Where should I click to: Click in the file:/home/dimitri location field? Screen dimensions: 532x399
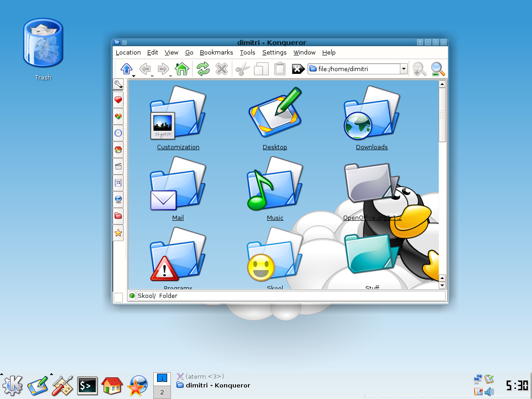[x=354, y=69]
